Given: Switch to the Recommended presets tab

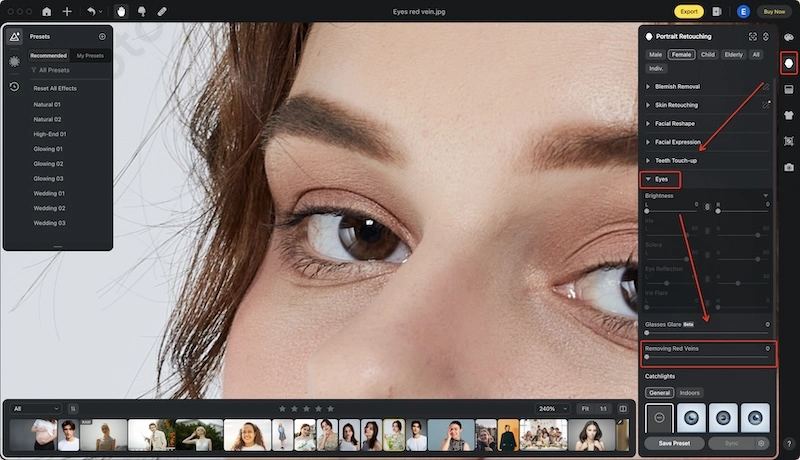Looking at the screenshot, I should 48,56.
